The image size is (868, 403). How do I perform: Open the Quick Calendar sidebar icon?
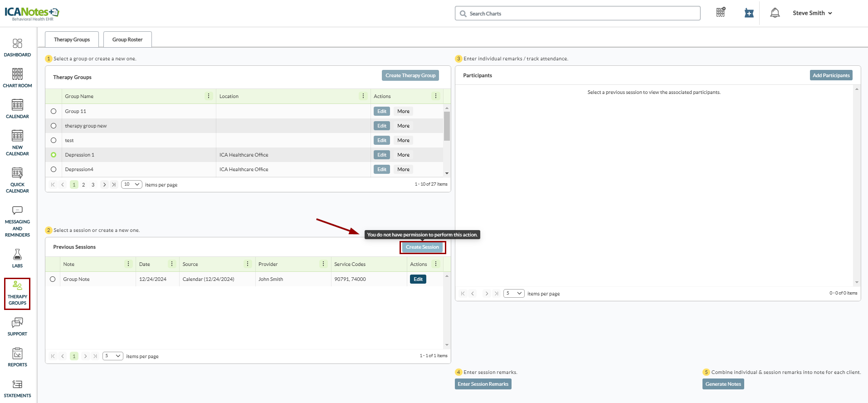coord(17,180)
